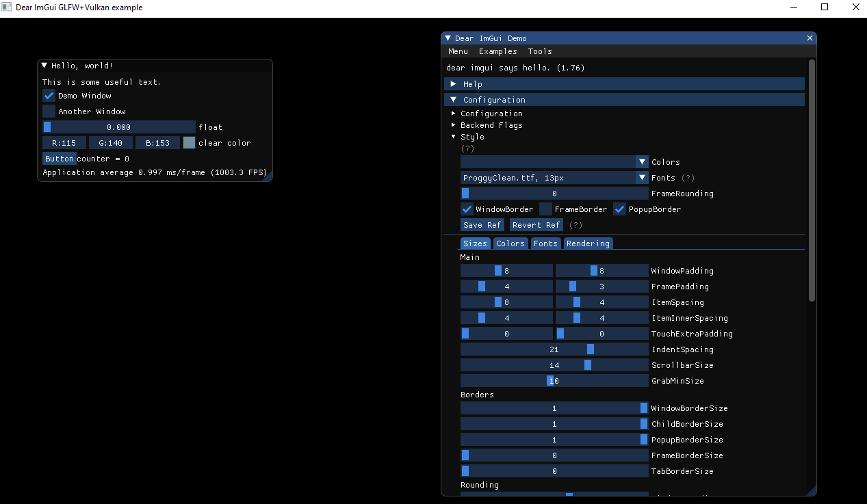This screenshot has height=504, width=867.
Task: Uncheck the Demo Window checkbox
Action: click(48, 95)
